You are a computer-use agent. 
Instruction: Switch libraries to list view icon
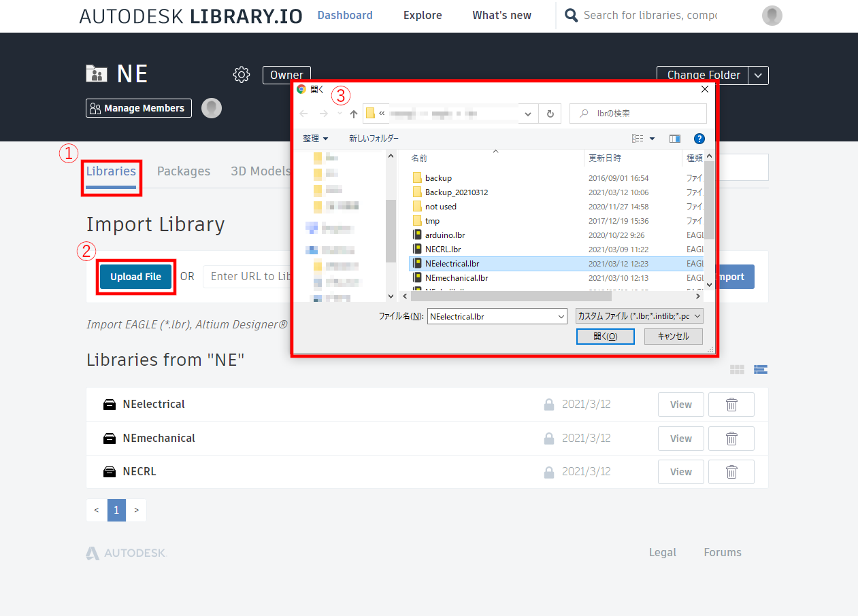[x=761, y=369]
